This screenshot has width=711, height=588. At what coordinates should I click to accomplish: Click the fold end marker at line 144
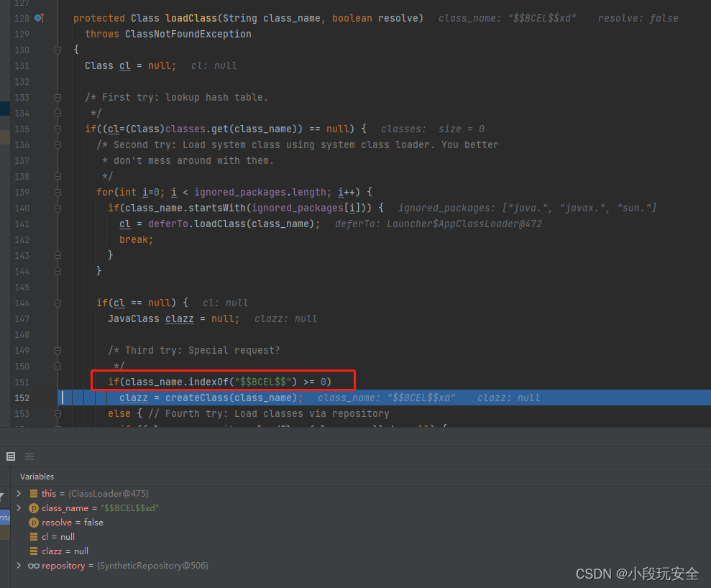tap(58, 271)
